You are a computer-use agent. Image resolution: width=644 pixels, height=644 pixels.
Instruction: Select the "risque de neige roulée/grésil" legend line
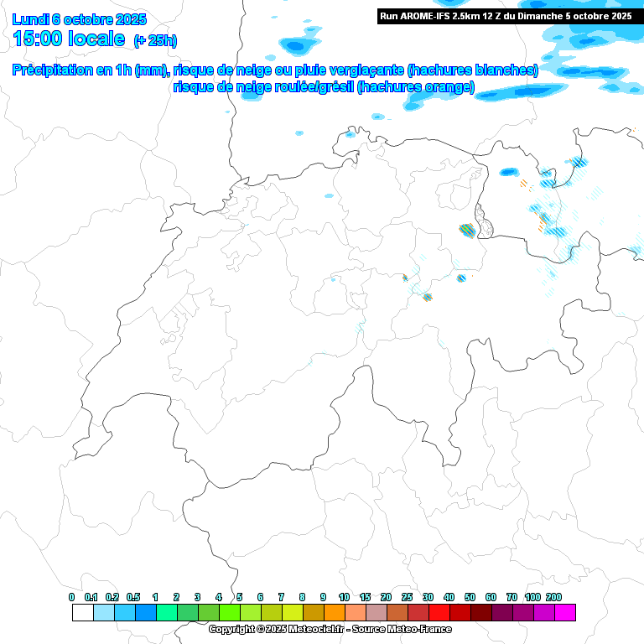(323, 86)
